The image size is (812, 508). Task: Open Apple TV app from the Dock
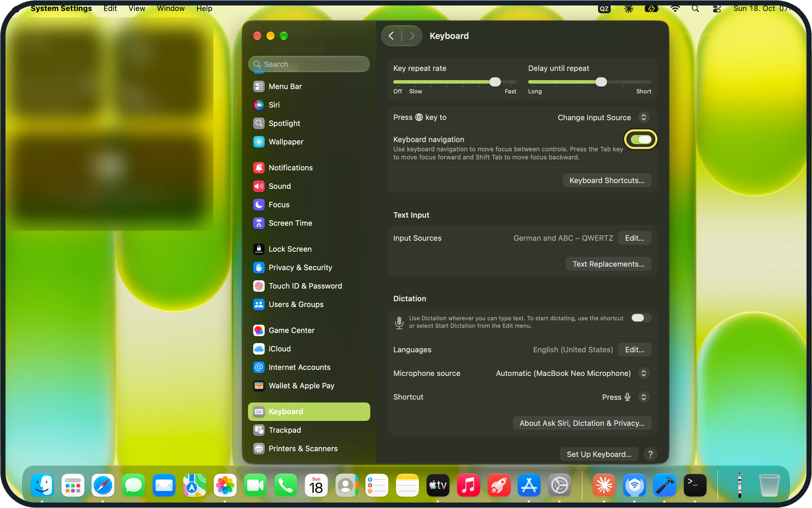[438, 485]
